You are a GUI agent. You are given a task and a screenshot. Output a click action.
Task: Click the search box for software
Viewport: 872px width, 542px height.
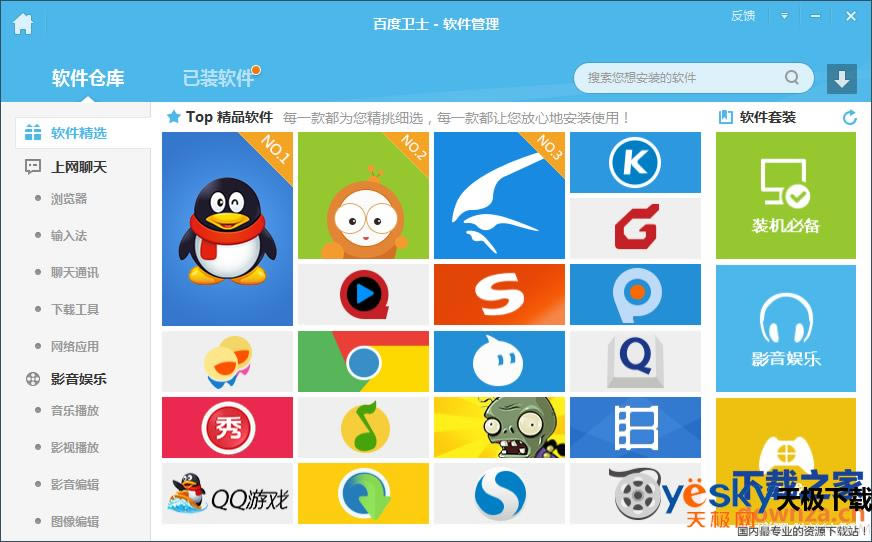[x=684, y=78]
